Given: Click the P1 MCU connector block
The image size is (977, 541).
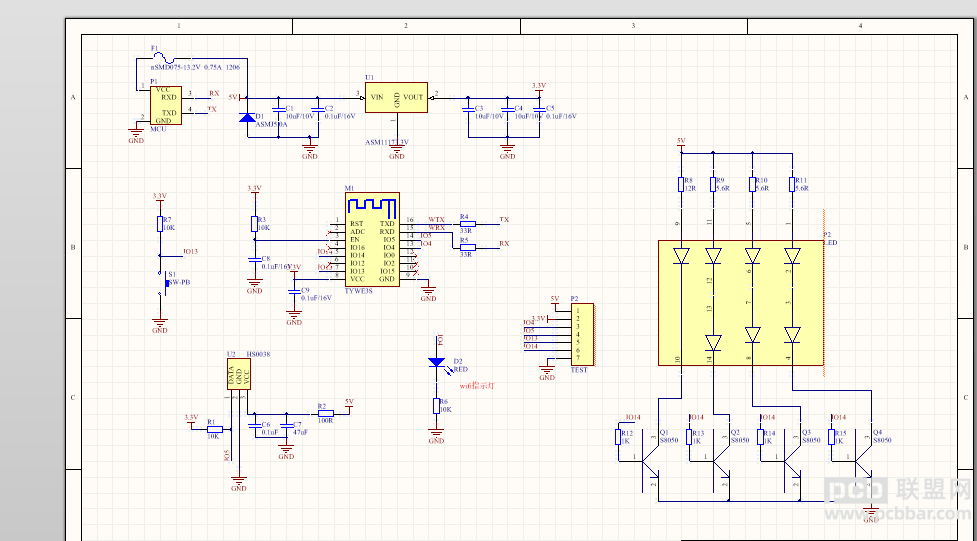Looking at the screenshot, I should click(x=166, y=105).
